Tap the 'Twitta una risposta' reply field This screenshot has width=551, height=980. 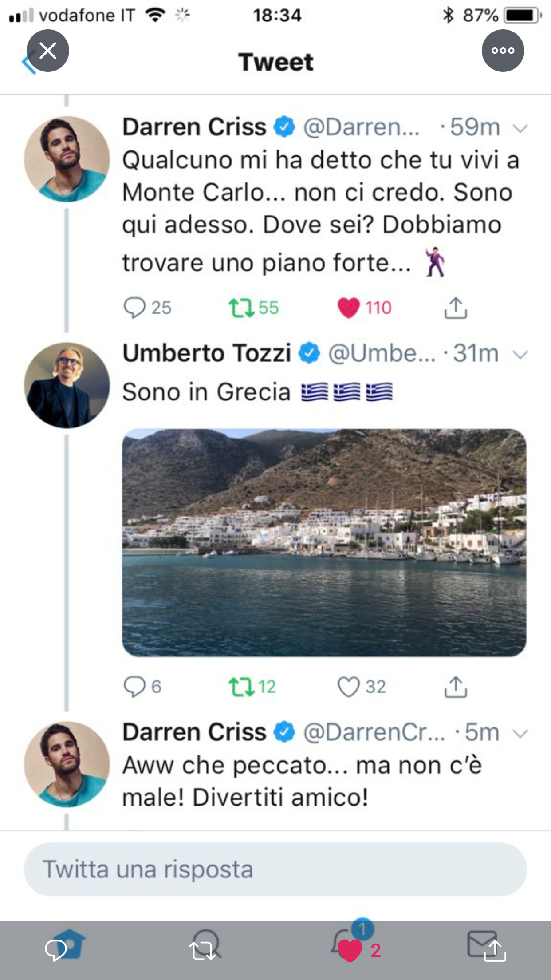coord(275,869)
